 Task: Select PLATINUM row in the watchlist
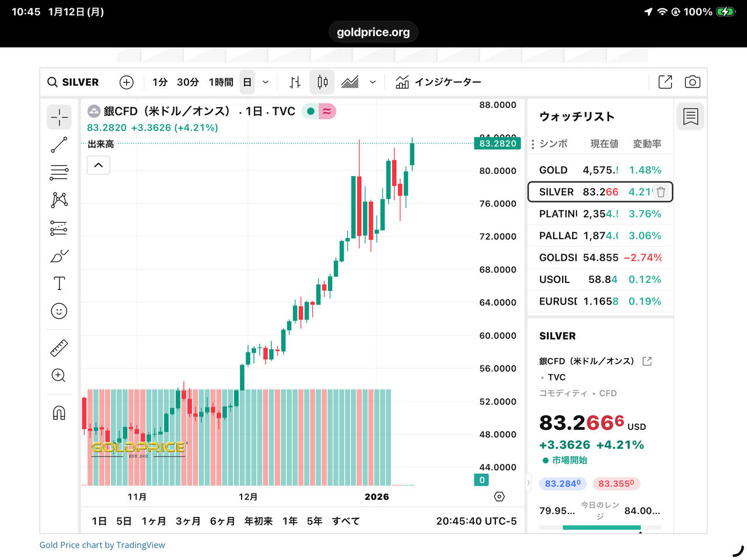click(x=600, y=214)
